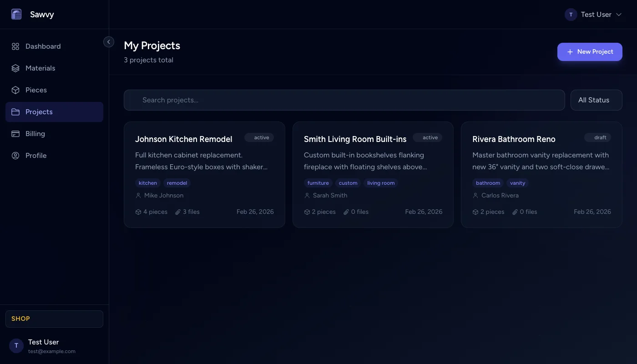Open the All Status filter dropdown
The width and height of the screenshot is (637, 364).
pyautogui.click(x=596, y=100)
